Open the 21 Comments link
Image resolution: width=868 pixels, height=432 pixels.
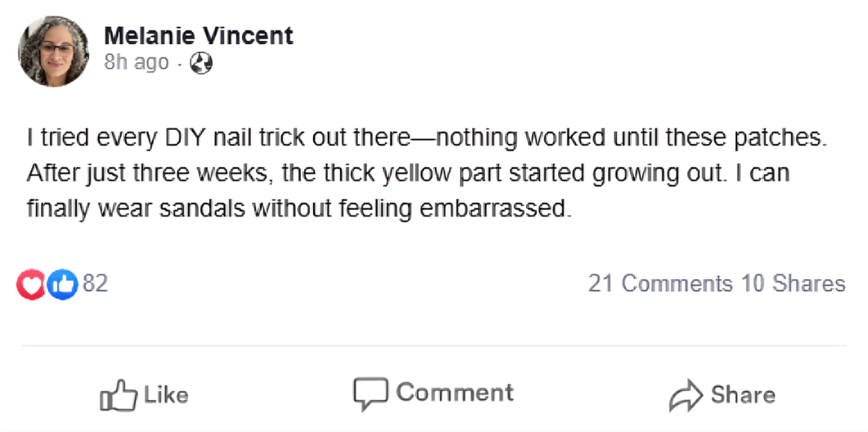coord(660,283)
